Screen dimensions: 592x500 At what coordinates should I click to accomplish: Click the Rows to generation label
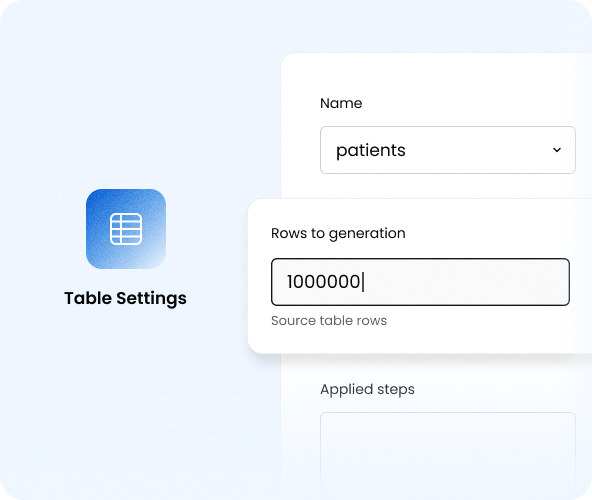pos(338,233)
